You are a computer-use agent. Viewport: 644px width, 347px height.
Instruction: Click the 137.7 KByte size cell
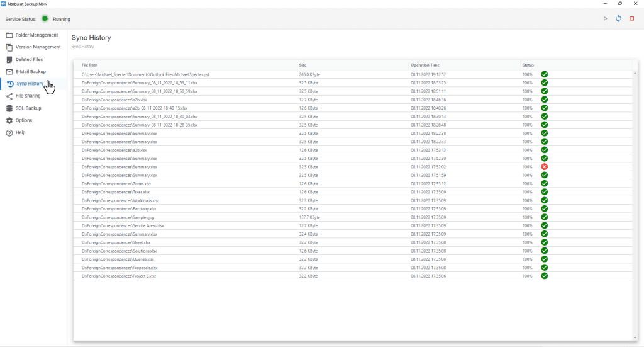tap(309, 217)
